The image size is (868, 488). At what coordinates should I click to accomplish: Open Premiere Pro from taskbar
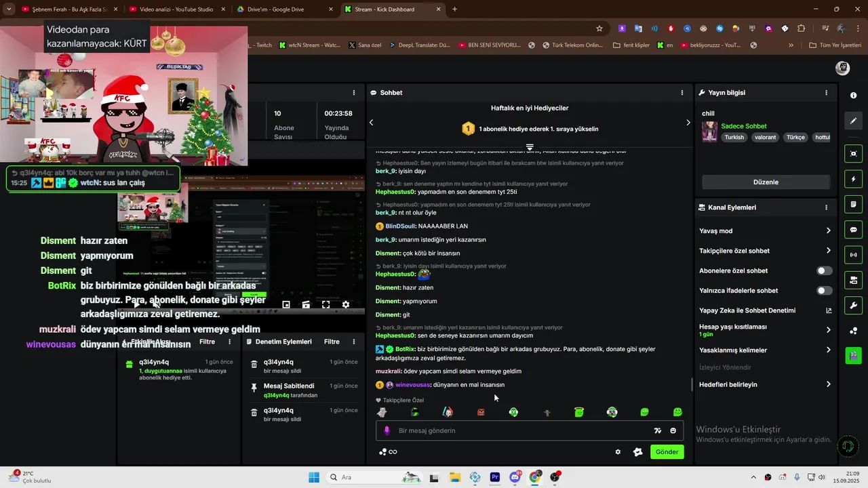pos(495,477)
